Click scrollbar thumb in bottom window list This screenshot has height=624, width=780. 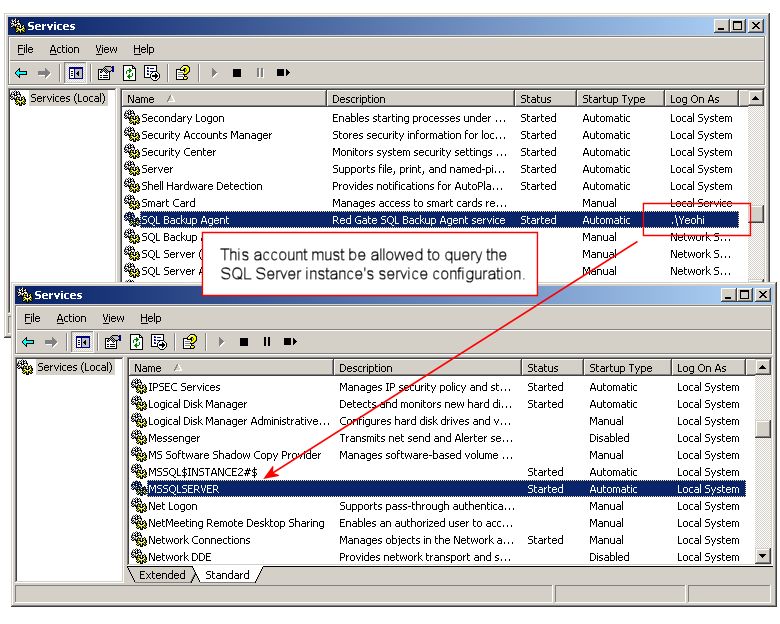[763, 429]
